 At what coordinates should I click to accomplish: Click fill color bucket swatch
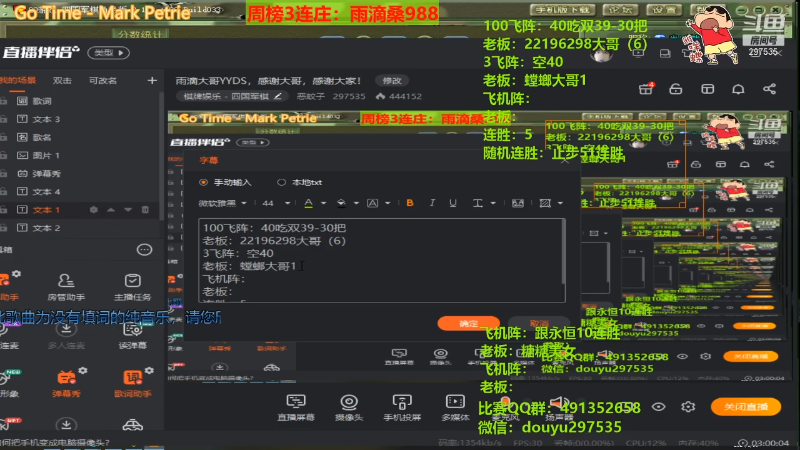tap(341, 203)
